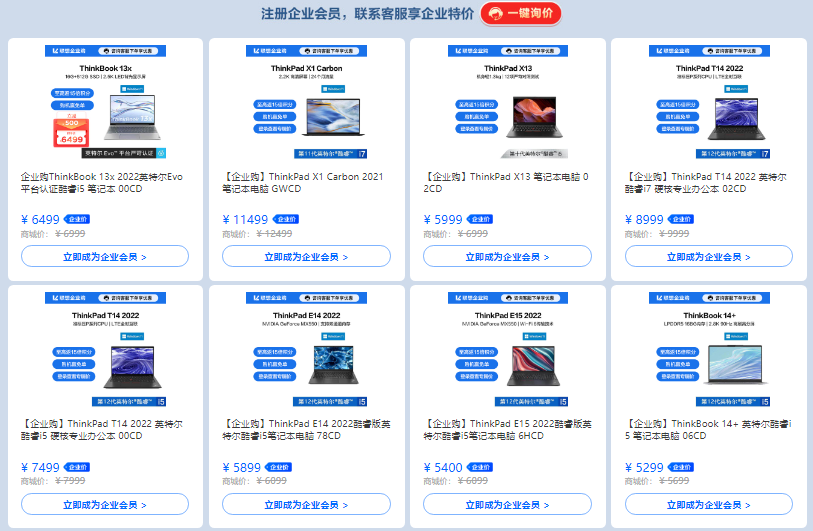
Task: Open ThinkBook 14+ laptop product image
Action: tap(735, 365)
